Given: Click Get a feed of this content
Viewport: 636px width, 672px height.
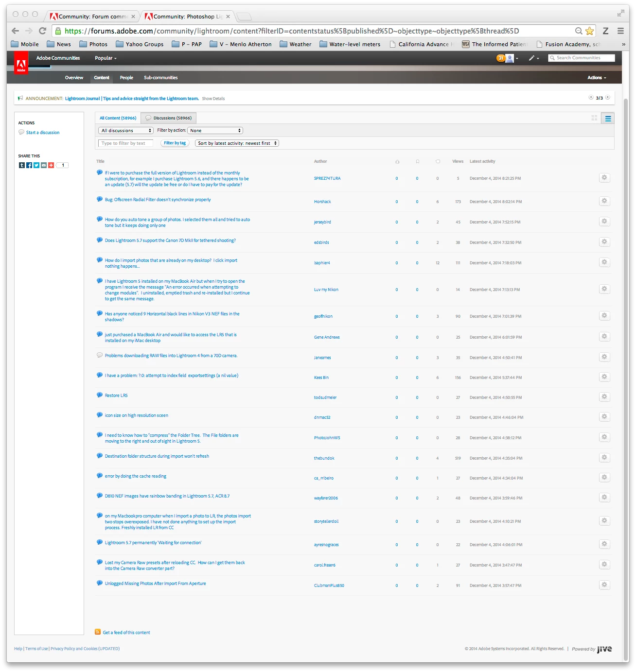Looking at the screenshot, I should point(126,633).
